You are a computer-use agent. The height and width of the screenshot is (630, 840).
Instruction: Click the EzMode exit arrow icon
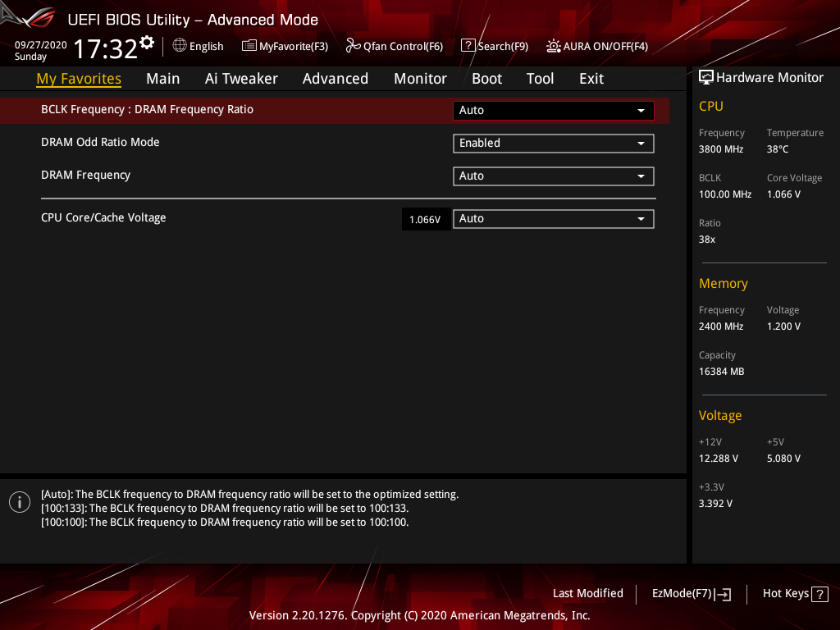[x=723, y=594]
